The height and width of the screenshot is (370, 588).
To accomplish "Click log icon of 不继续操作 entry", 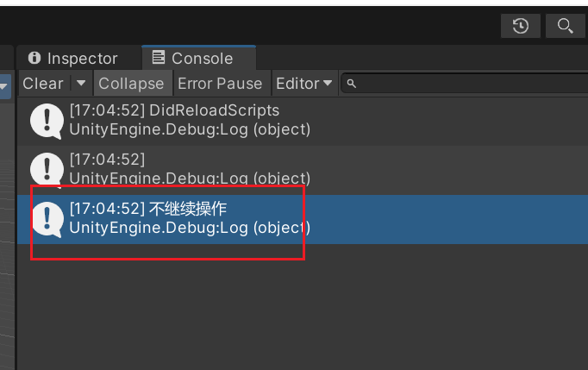I will click(47, 219).
